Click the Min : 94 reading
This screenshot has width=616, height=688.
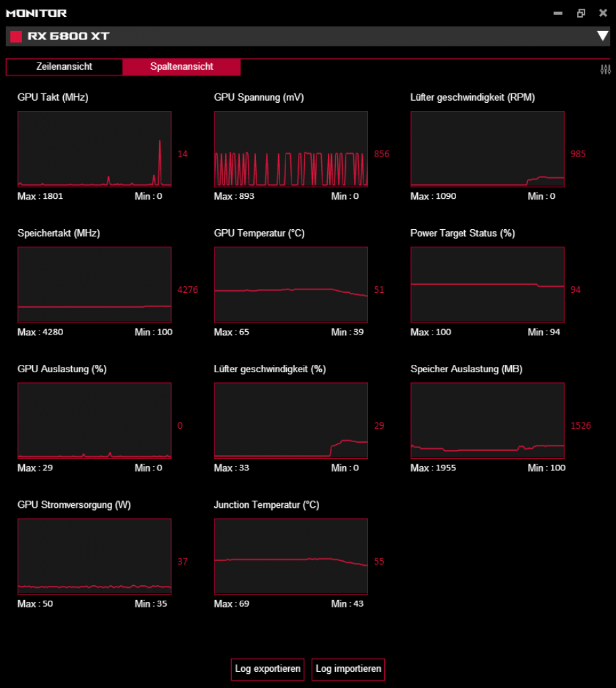click(x=544, y=332)
